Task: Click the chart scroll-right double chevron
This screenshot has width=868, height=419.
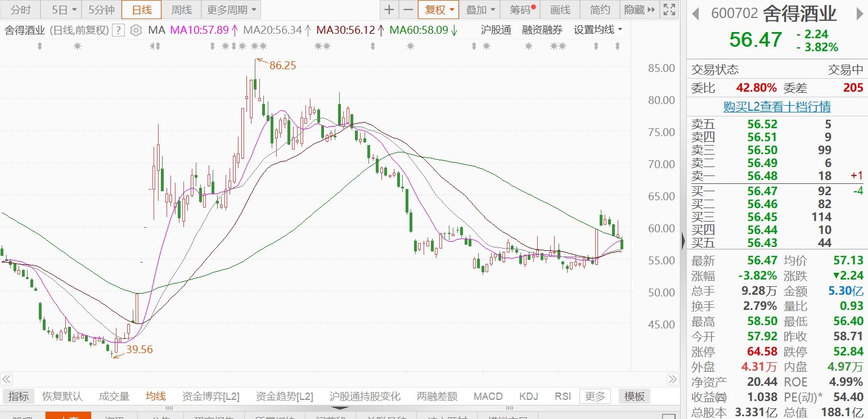Action: coord(673,379)
